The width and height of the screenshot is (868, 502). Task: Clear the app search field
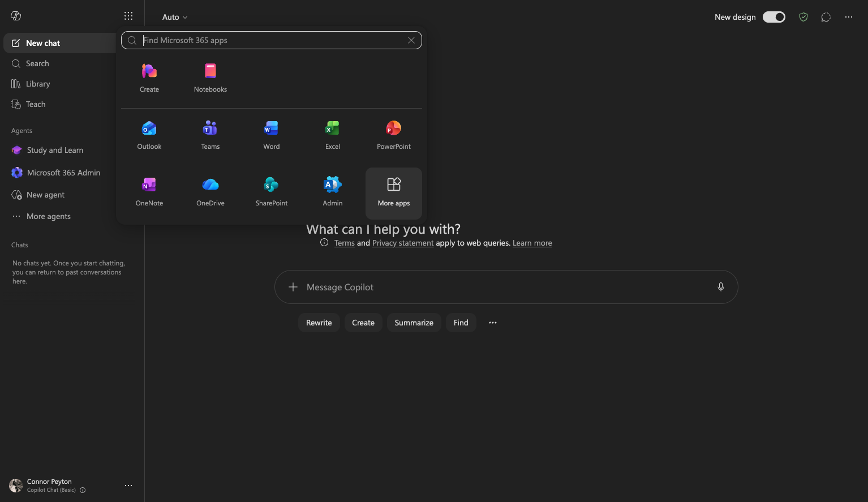coord(411,40)
